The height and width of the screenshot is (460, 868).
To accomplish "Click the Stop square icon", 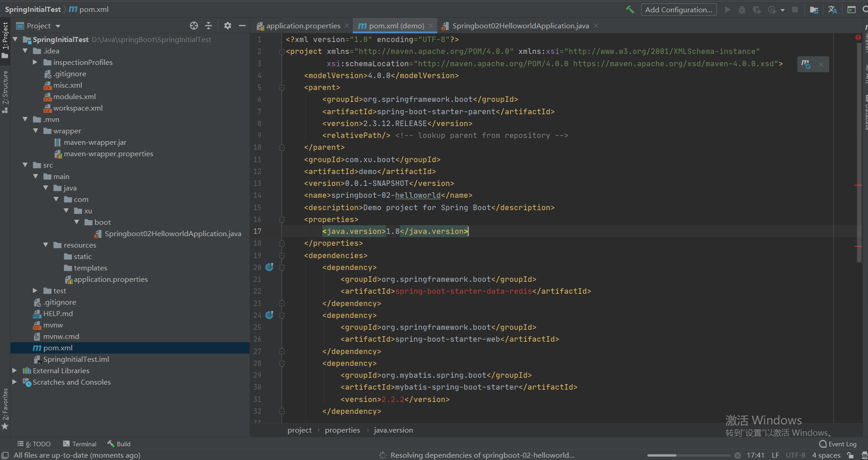I will [795, 10].
